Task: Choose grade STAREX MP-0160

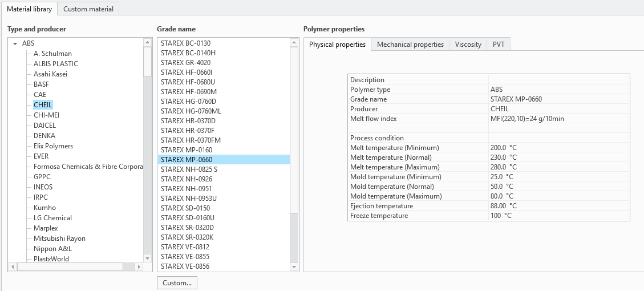Action: click(x=224, y=150)
